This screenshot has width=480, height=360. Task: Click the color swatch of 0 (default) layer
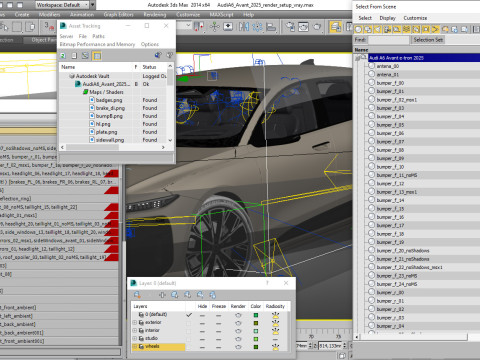(x=256, y=315)
